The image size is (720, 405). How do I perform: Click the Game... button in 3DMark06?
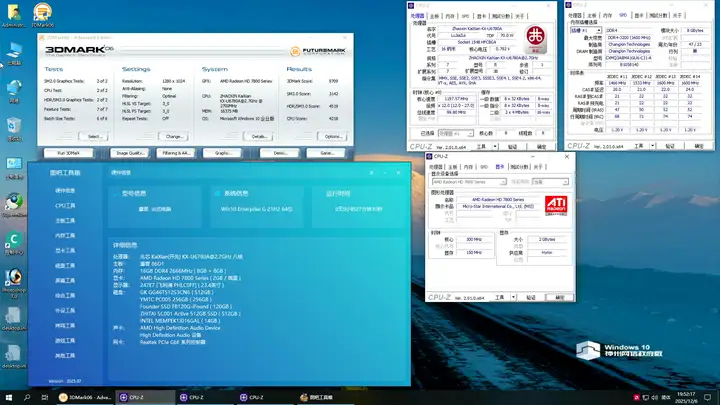click(326, 153)
